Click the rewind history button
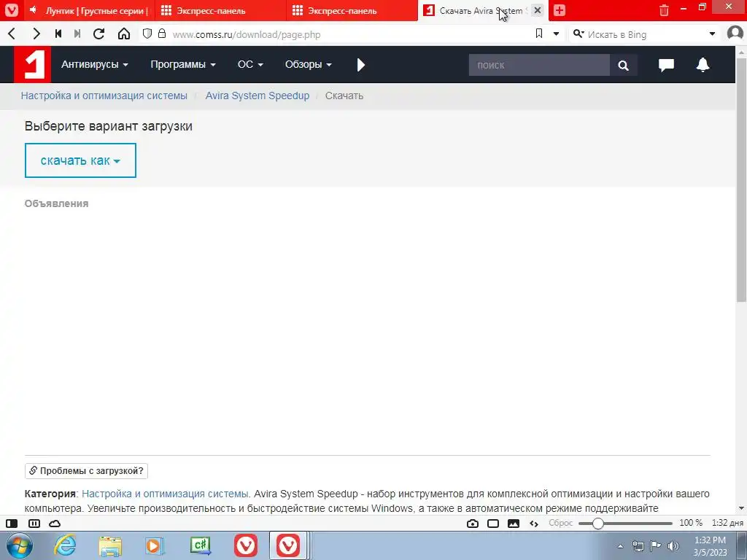Screen dimensions: 747x560 click(x=58, y=34)
